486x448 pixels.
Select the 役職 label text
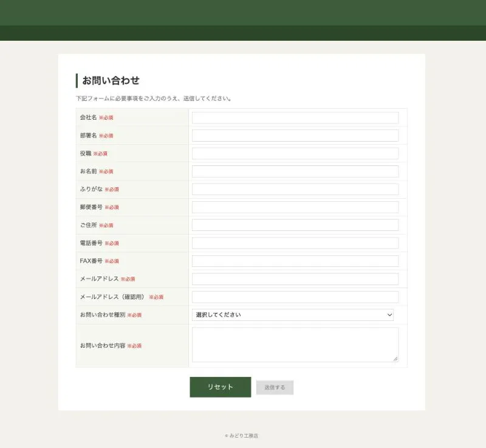86,153
